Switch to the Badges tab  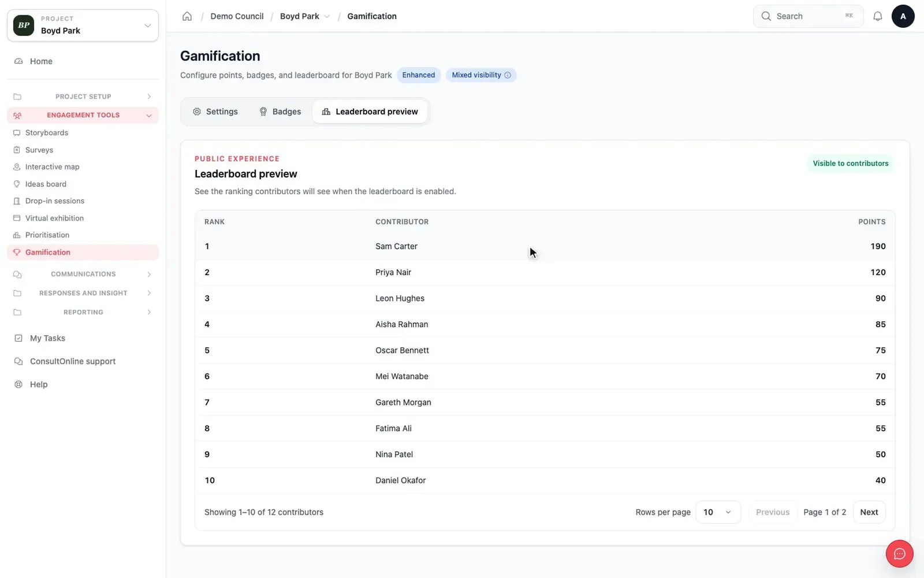tap(280, 112)
